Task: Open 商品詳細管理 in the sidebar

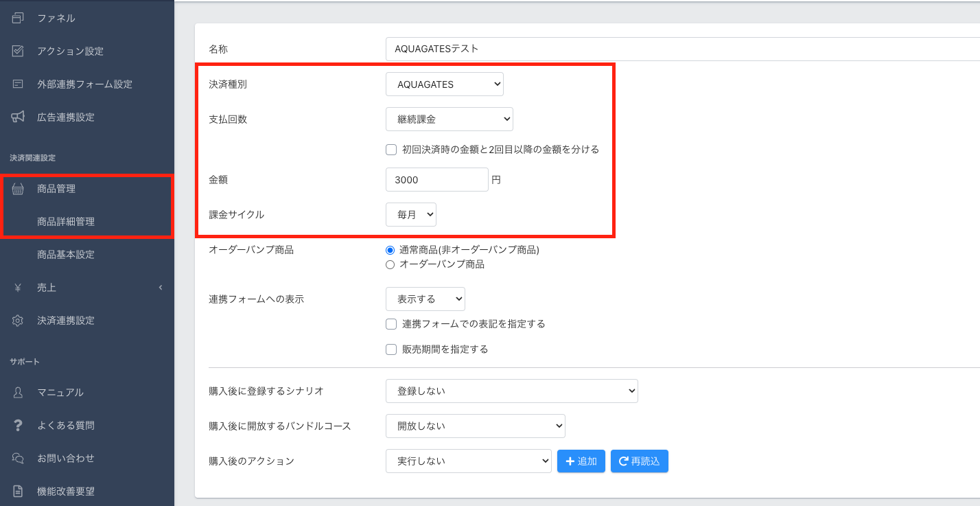Action: 66,222
